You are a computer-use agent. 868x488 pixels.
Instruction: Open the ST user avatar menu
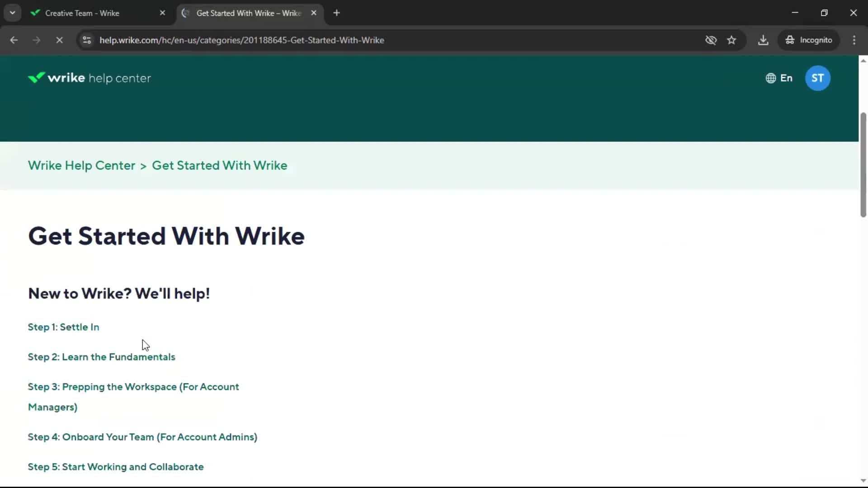pyautogui.click(x=817, y=78)
